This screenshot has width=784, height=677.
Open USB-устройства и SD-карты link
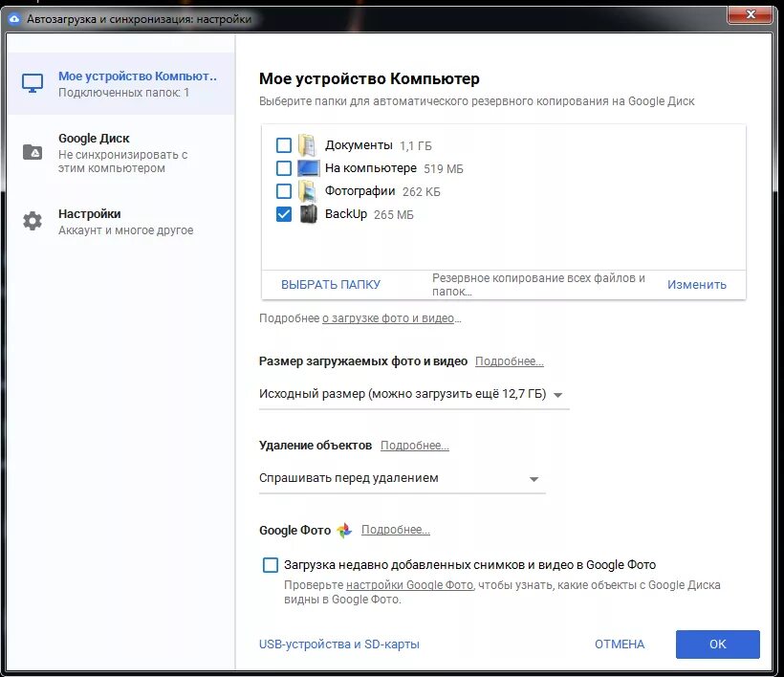[x=339, y=644]
